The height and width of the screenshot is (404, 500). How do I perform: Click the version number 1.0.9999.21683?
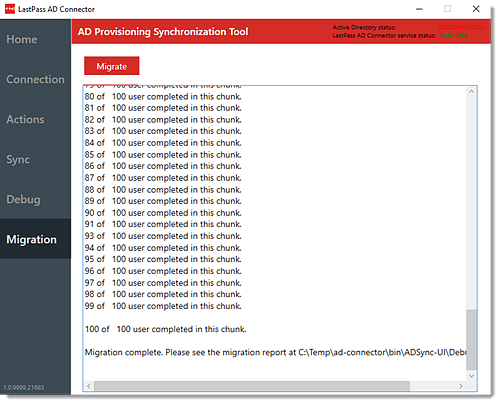pos(24,387)
